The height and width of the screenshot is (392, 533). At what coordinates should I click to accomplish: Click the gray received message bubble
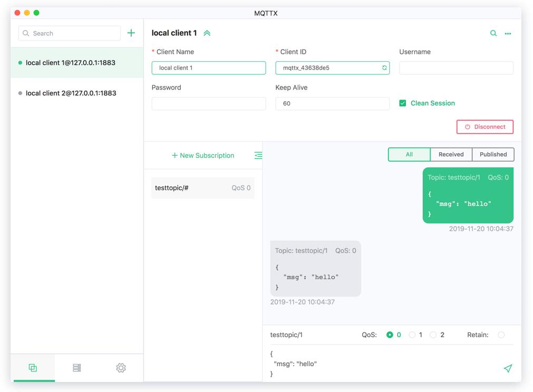[315, 268]
